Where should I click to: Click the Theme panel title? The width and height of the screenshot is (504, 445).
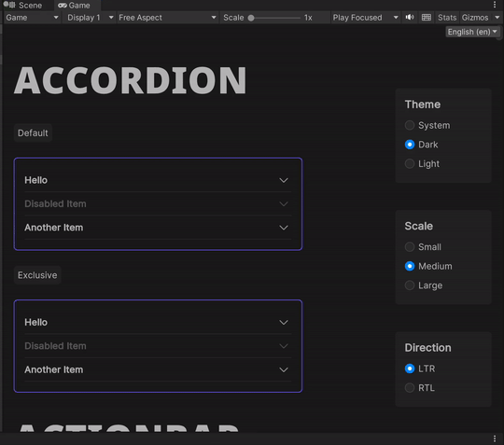pyautogui.click(x=423, y=104)
